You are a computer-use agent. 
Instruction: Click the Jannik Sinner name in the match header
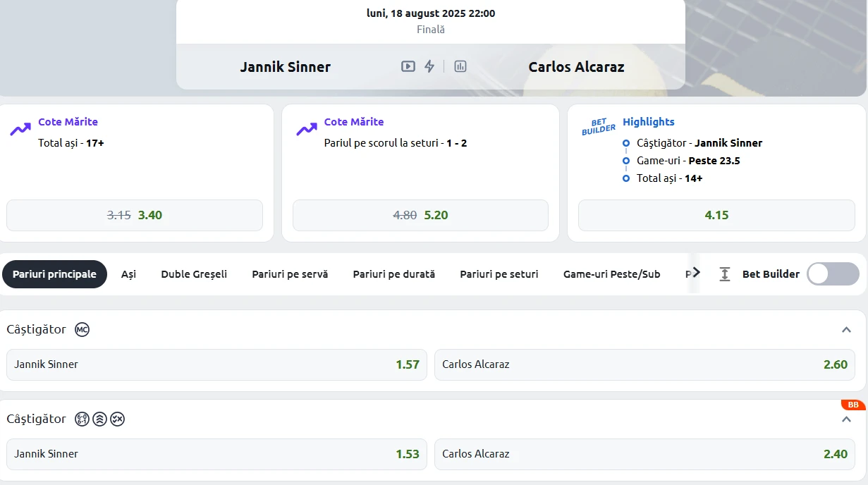click(x=285, y=67)
